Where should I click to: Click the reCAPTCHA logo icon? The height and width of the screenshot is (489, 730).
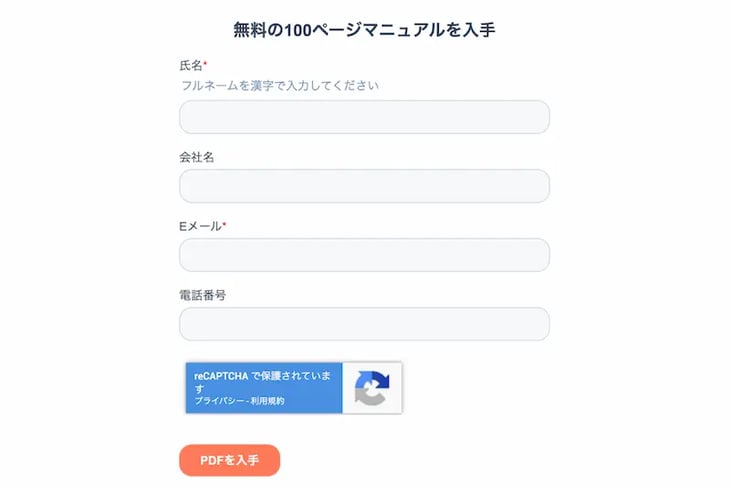point(371,388)
